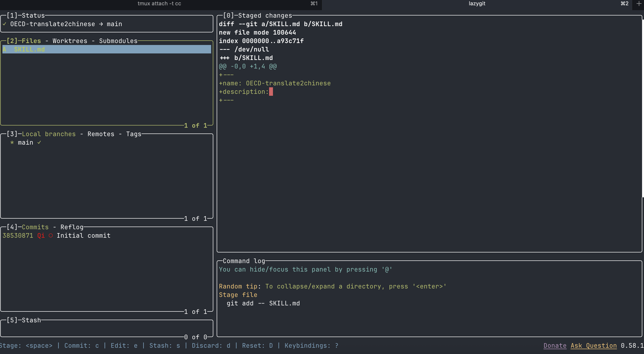
Task: Click the Commit: c option in bottom bar
Action: (81, 346)
